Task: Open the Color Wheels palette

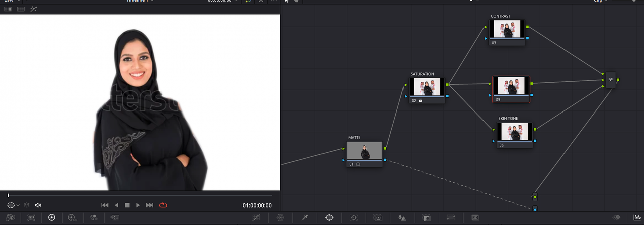Action: pyautogui.click(x=51, y=217)
